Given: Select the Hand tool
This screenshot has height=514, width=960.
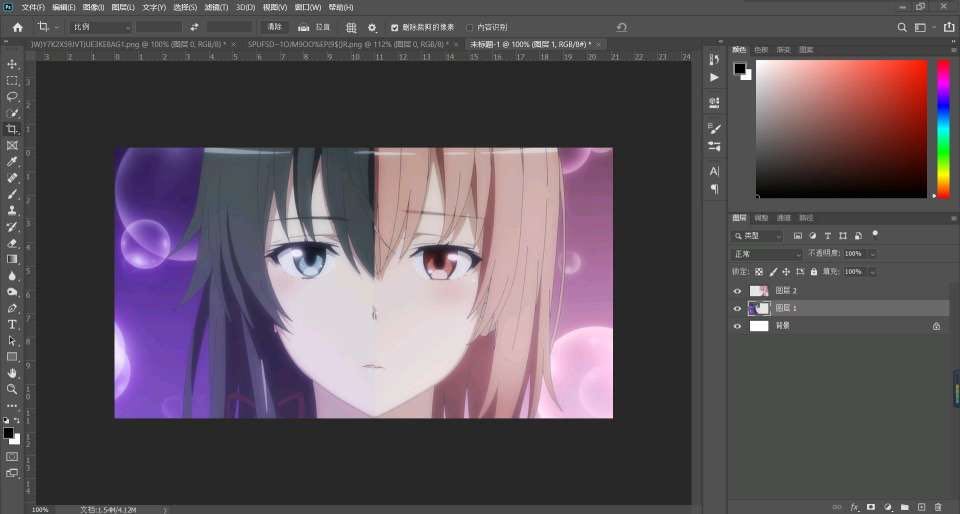Looking at the screenshot, I should pyautogui.click(x=12, y=373).
